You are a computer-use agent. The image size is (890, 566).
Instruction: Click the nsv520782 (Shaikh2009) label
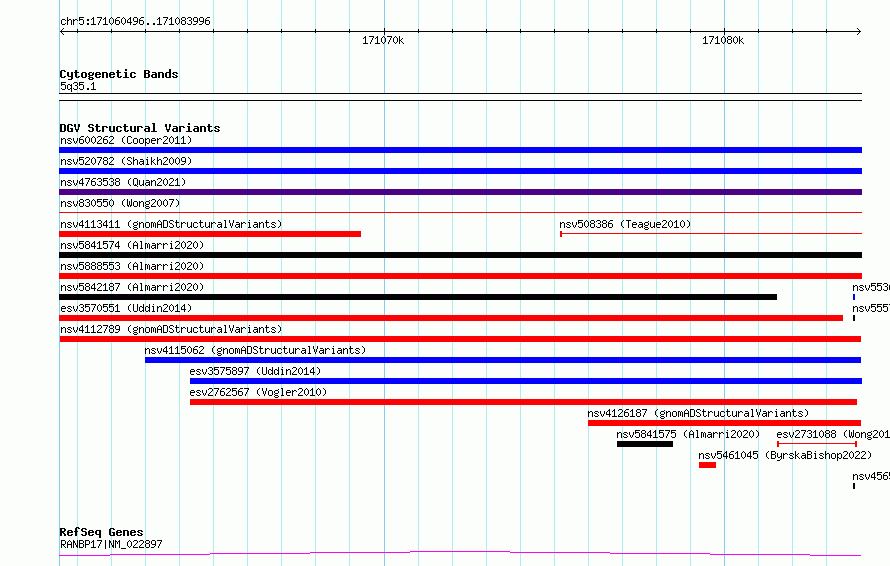pyautogui.click(x=126, y=161)
